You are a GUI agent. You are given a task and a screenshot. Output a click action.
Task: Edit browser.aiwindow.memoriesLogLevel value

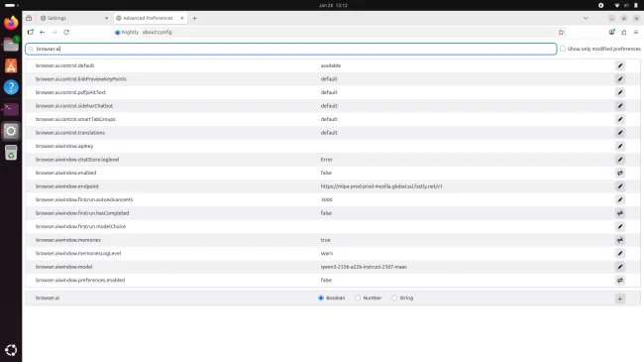click(620, 254)
